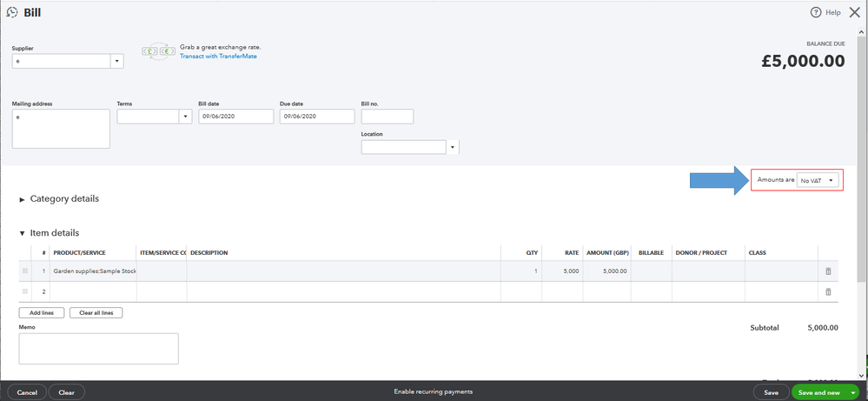
Task: Click the Clear button in footer
Action: [66, 392]
